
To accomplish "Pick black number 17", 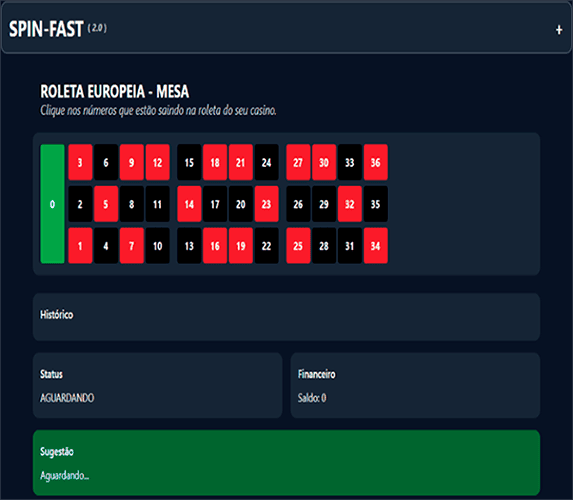I will tap(215, 204).
